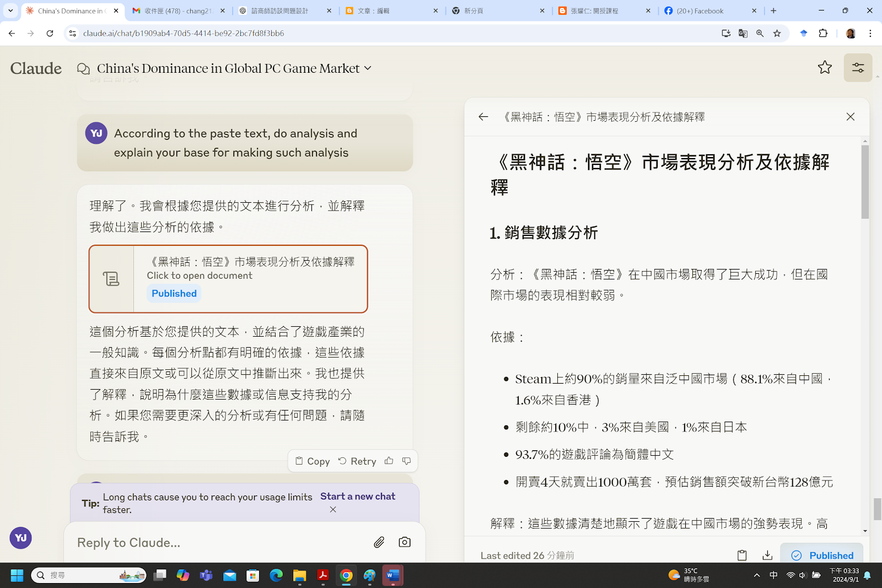Open Word from the taskbar
Image resolution: width=882 pixels, height=588 pixels.
pos(392,575)
